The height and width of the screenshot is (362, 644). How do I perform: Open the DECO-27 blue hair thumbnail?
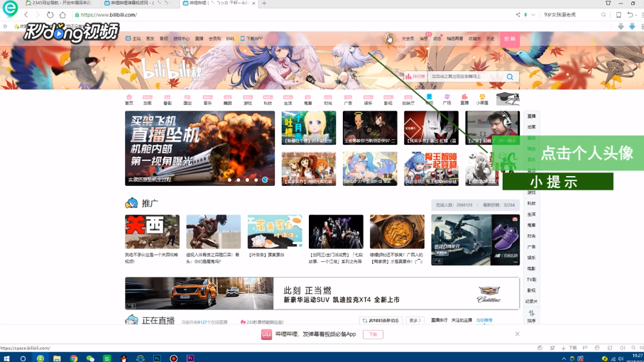pos(370,169)
